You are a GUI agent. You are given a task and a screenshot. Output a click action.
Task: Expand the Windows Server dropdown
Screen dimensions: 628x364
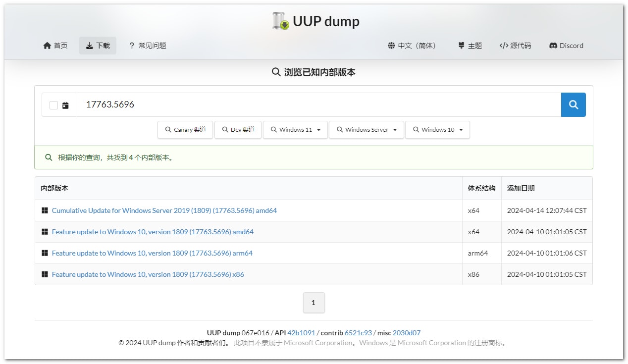click(366, 130)
